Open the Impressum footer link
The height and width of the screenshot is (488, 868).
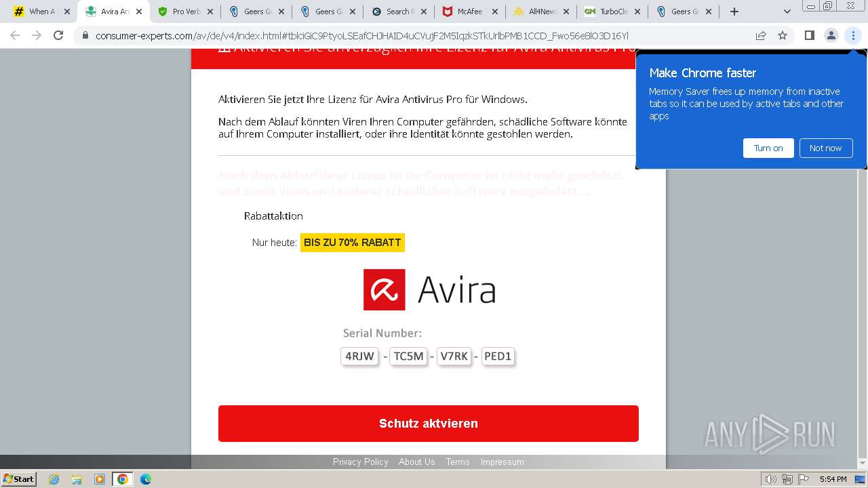[502, 462]
